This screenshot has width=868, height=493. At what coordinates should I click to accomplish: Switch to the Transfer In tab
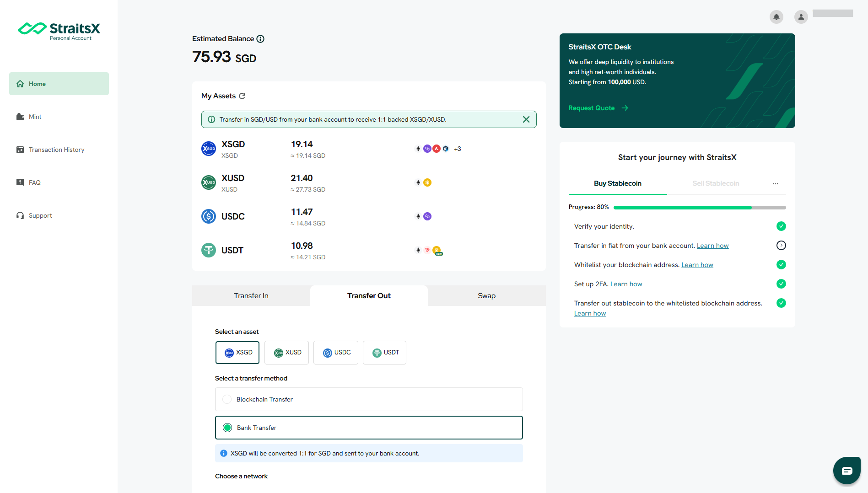251,296
